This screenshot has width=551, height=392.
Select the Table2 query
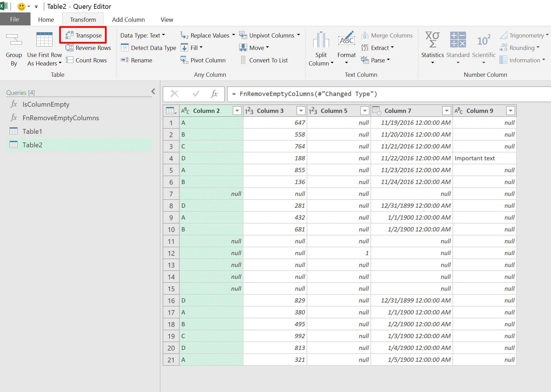click(x=79, y=145)
